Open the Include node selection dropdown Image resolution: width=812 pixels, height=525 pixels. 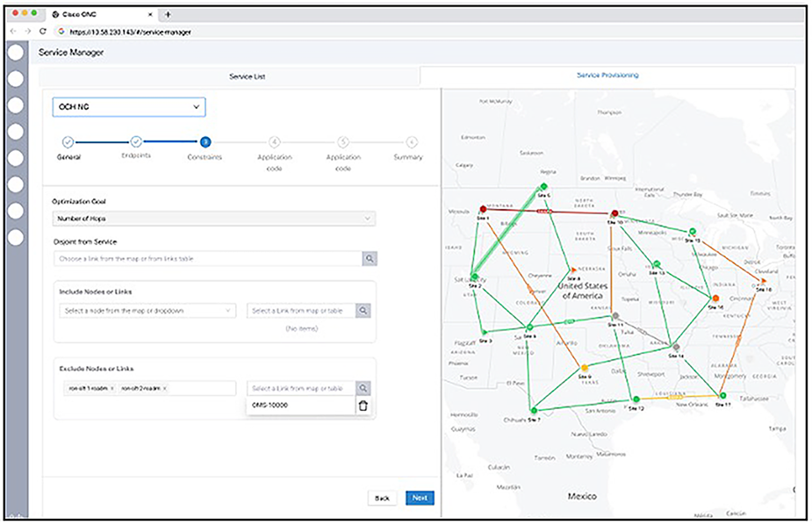147,311
